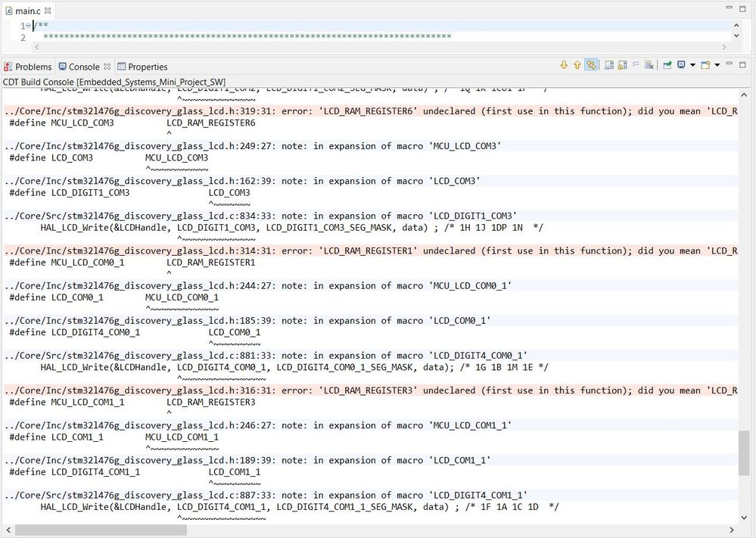Click note for macro 'LCD_DIGIT4_COM1_1'
Viewport: 756px width, 538px height.
(x=266, y=495)
